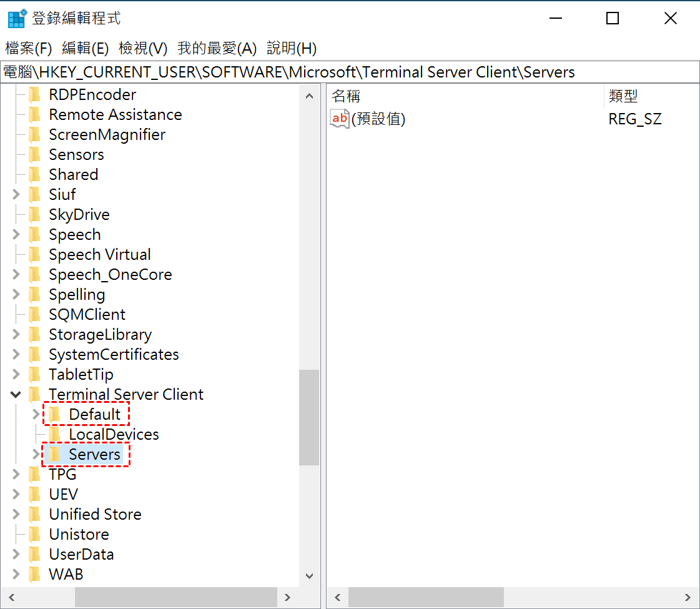Image resolution: width=700 pixels, height=609 pixels.
Task: Click values pane horizontal scrollbar thumb
Action: pyautogui.click(x=426, y=597)
